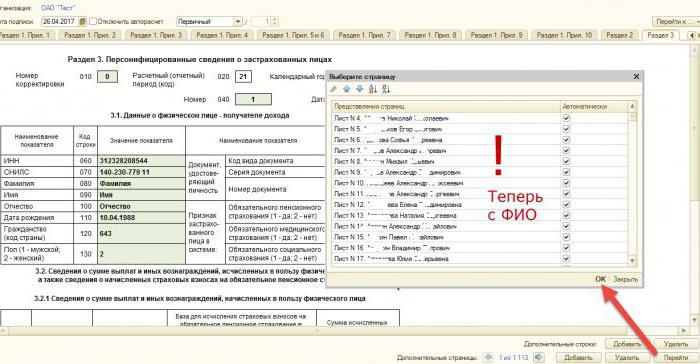Sort the page list descending

tap(386, 89)
